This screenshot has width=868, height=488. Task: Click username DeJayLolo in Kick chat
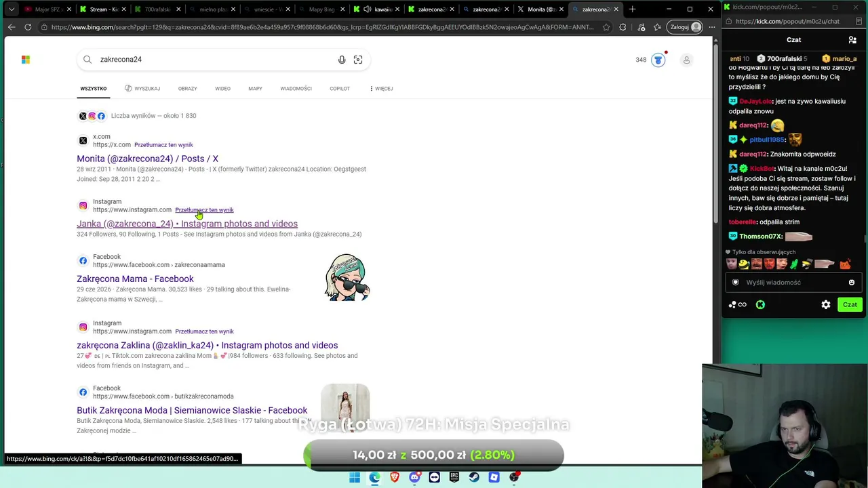(755, 102)
